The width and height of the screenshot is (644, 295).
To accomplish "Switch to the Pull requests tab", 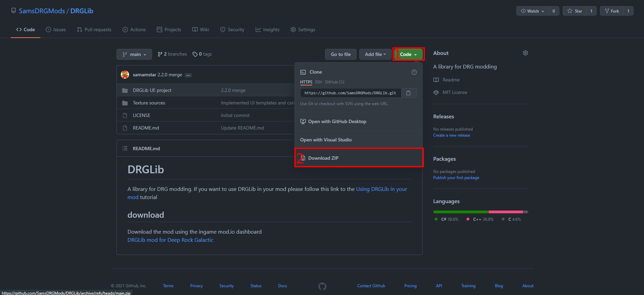I will click(94, 29).
